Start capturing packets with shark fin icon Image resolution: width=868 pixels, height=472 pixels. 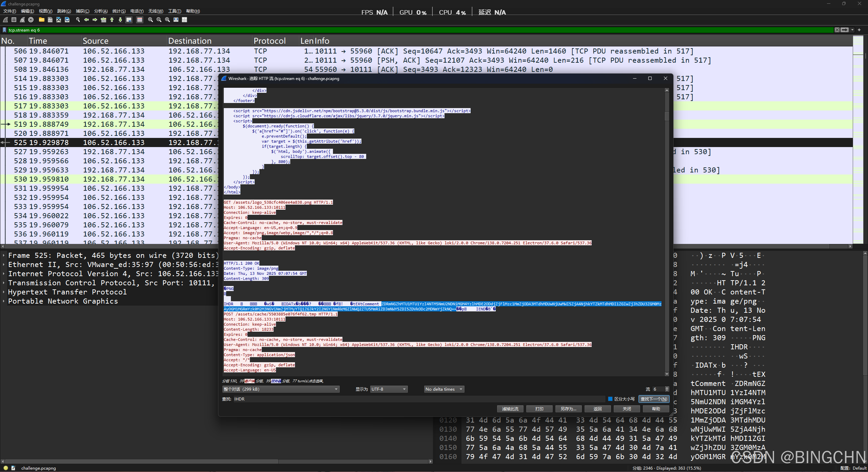tap(5, 20)
